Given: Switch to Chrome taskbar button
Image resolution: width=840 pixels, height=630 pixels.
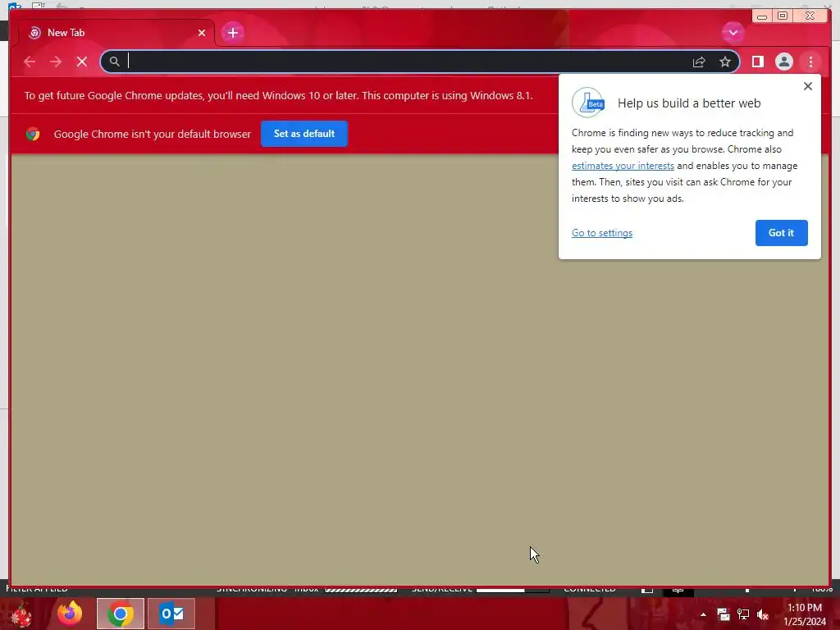Looking at the screenshot, I should pos(121,614).
